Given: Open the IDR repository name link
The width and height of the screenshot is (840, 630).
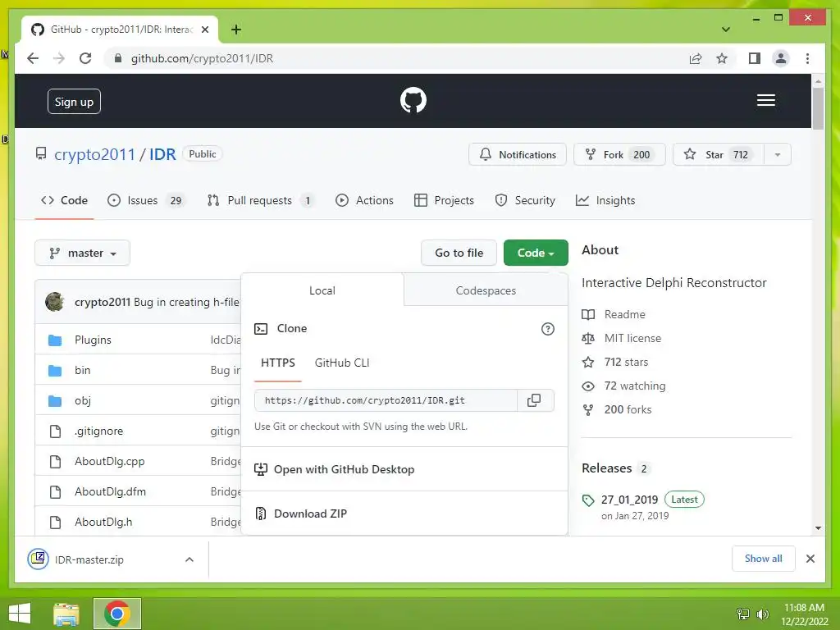Looking at the screenshot, I should (x=162, y=154).
